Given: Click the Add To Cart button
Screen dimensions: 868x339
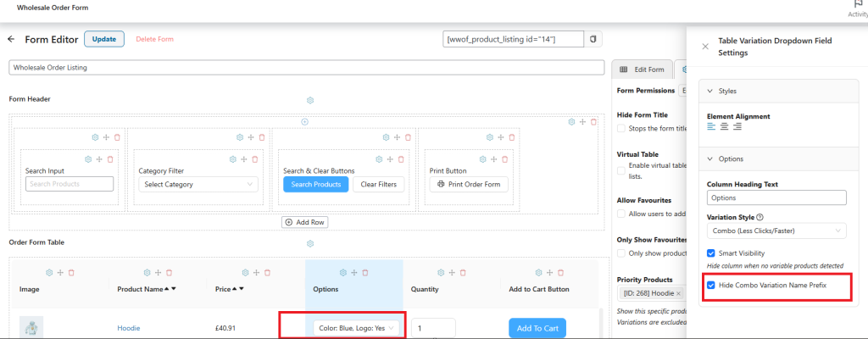Looking at the screenshot, I should (x=537, y=329).
